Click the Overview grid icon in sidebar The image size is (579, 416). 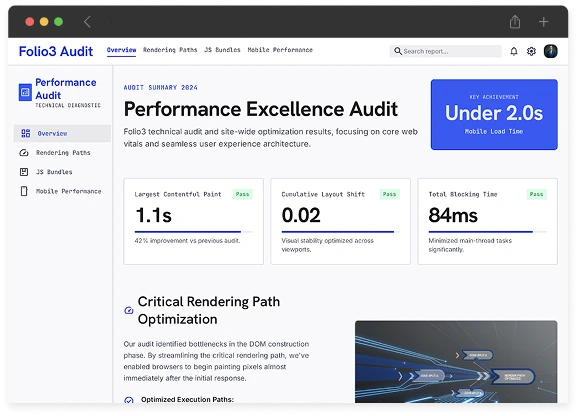tap(25, 133)
